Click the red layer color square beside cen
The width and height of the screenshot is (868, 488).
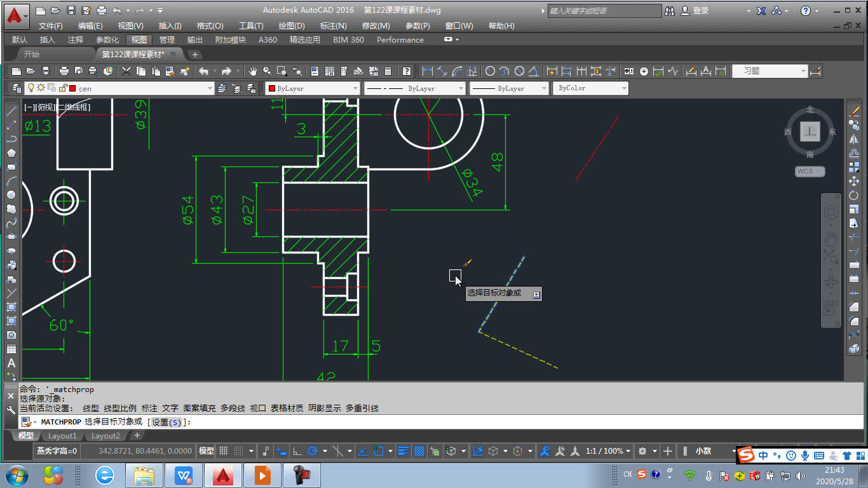click(72, 88)
